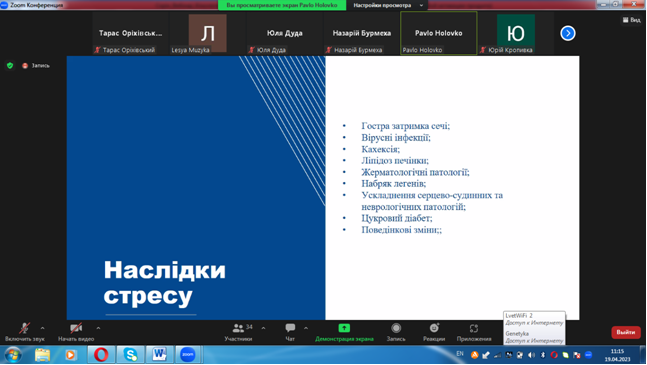This screenshot has height=365, width=647.
Task: Click the green Демонстрация экрана share icon
Action: pos(344,328)
